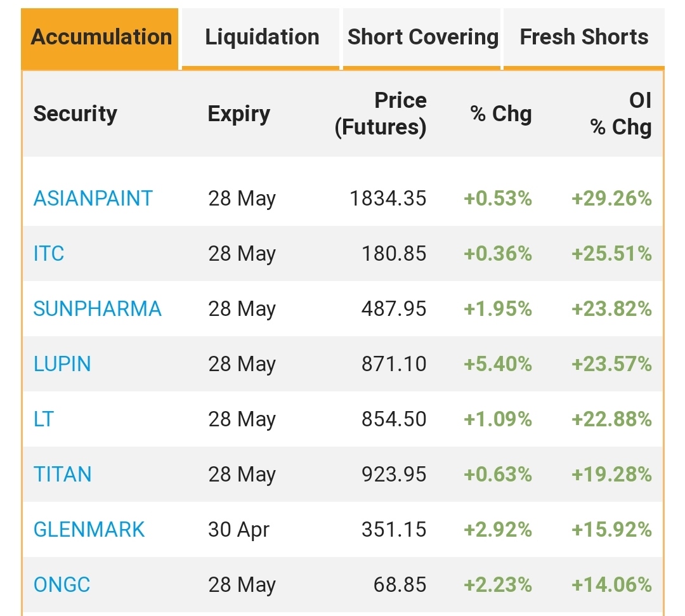Screen dimensions: 685x616
Task: Select the Accumulation tab
Action: tap(100, 37)
